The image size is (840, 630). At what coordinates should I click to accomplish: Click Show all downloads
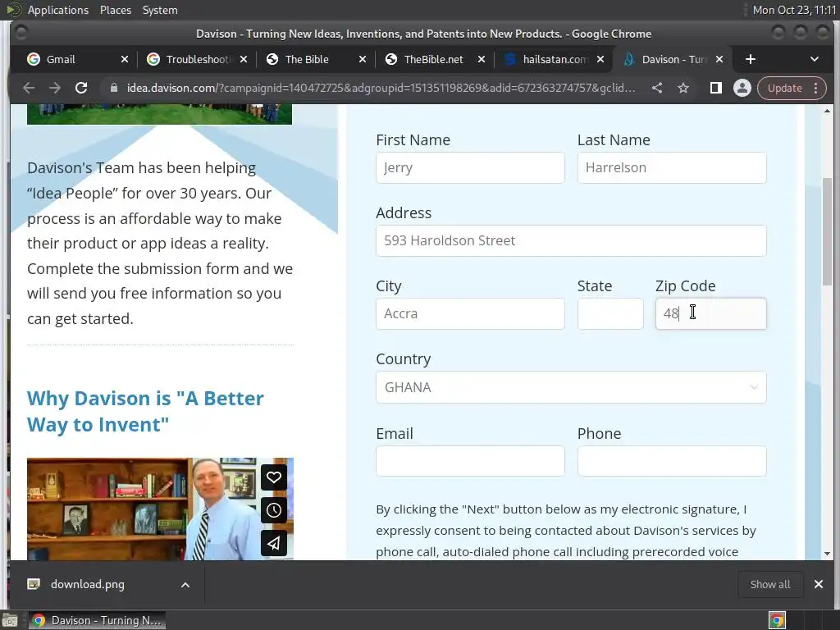[x=770, y=584]
